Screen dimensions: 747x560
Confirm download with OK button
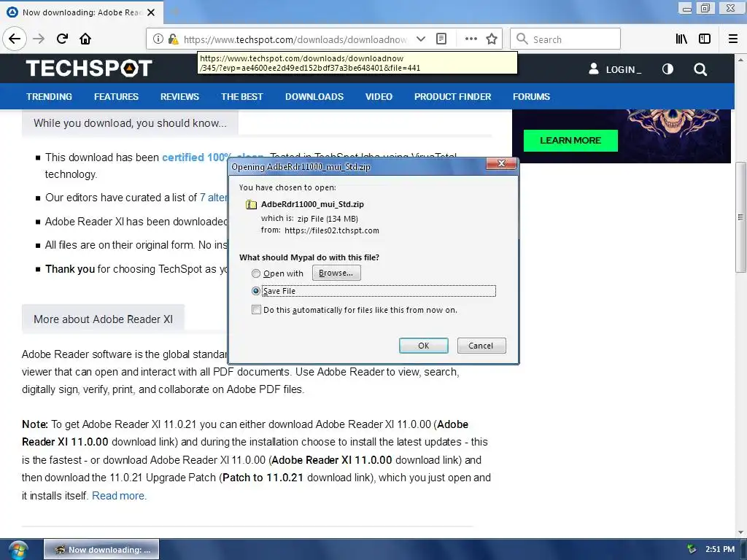pyautogui.click(x=424, y=345)
